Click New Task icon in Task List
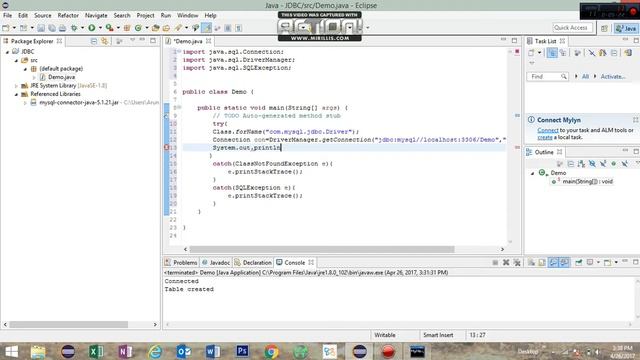The height and width of the screenshot is (360, 640). pyautogui.click(x=531, y=53)
